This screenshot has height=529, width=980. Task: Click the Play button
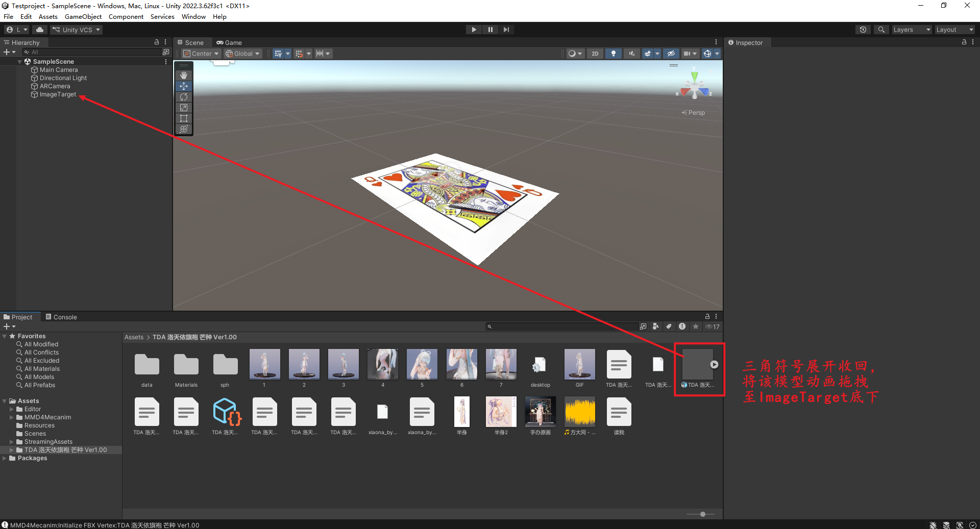[474, 30]
